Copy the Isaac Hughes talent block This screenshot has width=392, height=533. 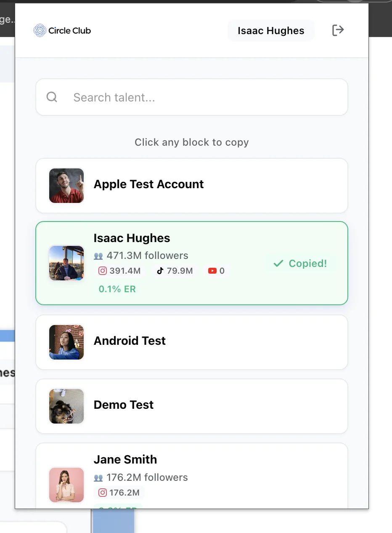(x=192, y=263)
